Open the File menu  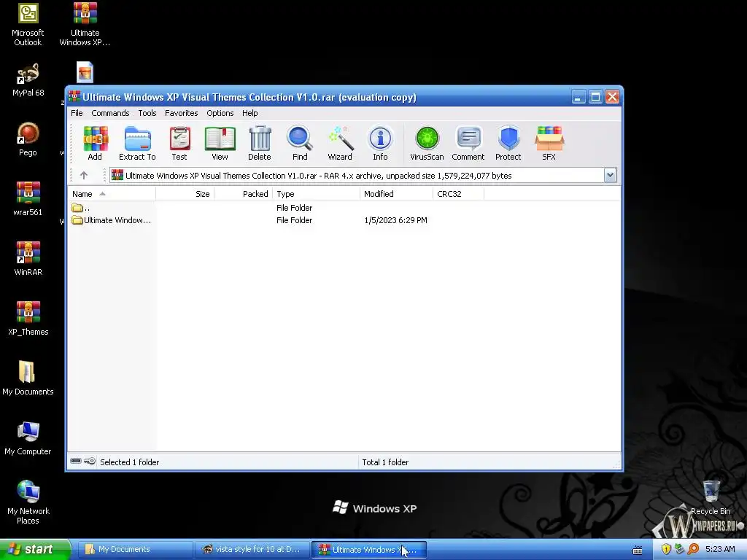coord(77,113)
